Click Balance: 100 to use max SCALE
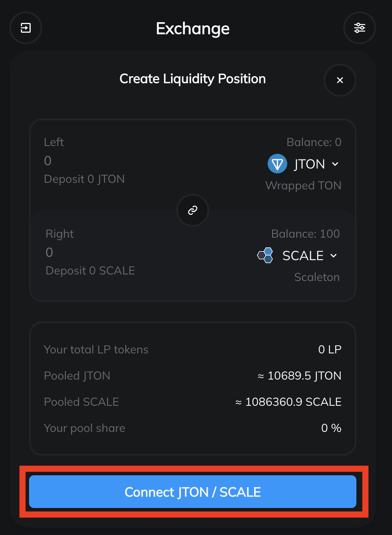The image size is (392, 535). click(305, 234)
